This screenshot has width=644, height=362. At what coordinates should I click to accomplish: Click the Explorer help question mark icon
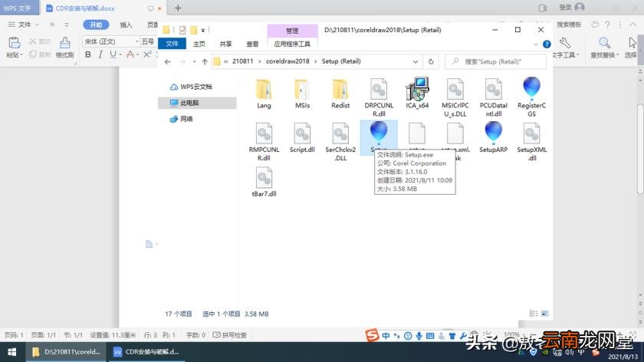coord(547,44)
